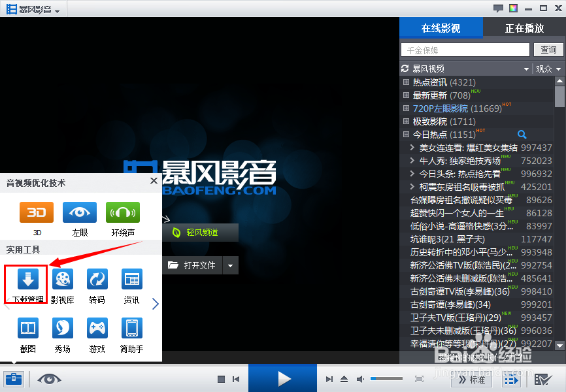Switch quality with the 标准 button
This screenshot has height=392, width=566.
point(471,380)
